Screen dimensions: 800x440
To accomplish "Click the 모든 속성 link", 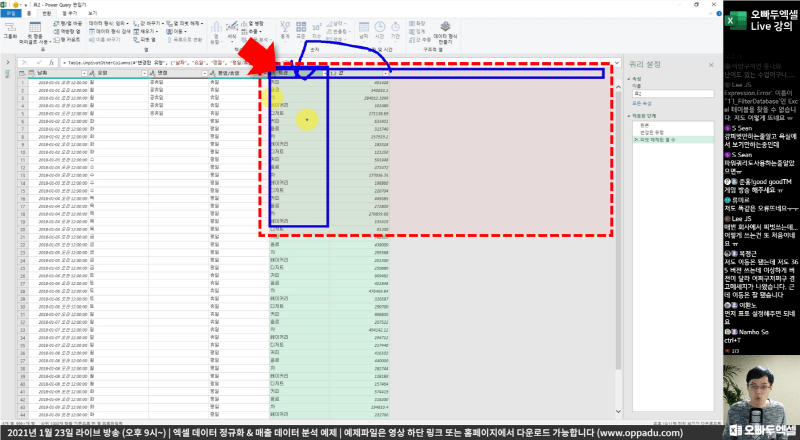I will (x=639, y=102).
